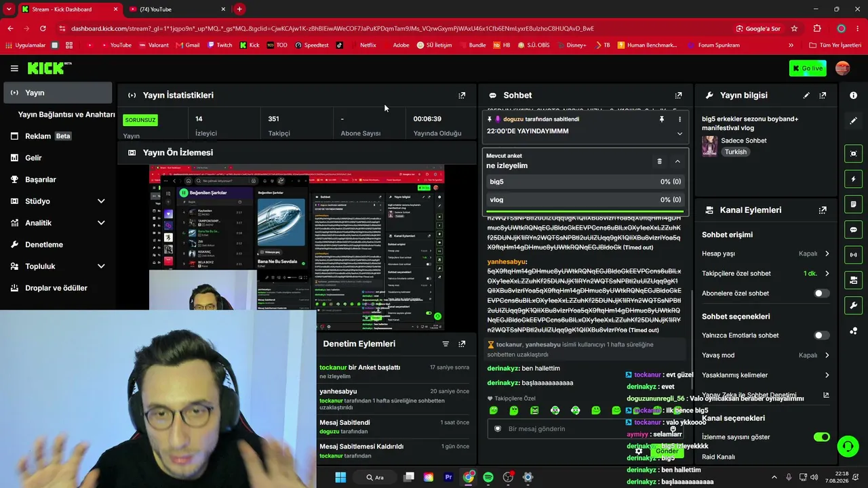Image resolution: width=868 pixels, height=488 pixels.
Task: Open Gelir in the sidebar
Action: pos(58,158)
